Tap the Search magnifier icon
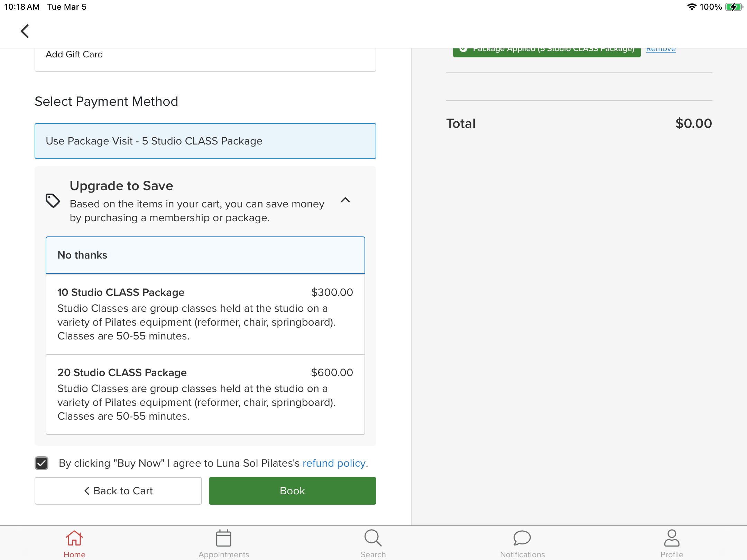Viewport: 747px width, 560px height. [x=373, y=539]
